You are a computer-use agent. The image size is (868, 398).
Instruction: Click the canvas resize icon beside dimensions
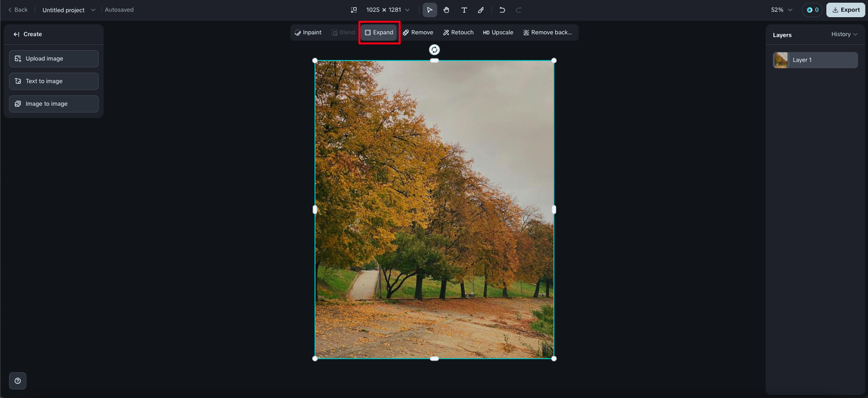coord(353,10)
